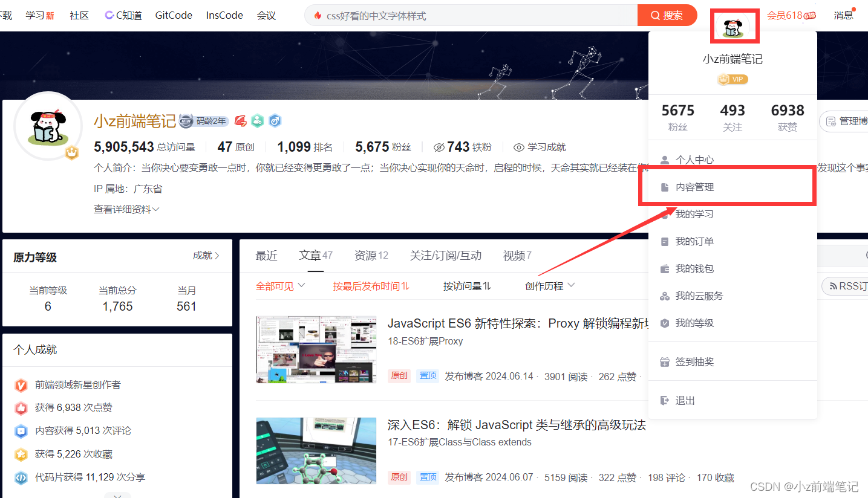Screen dimensions: 868x498
Task: Click the person icon beside 个人中心
Action: 665,160
